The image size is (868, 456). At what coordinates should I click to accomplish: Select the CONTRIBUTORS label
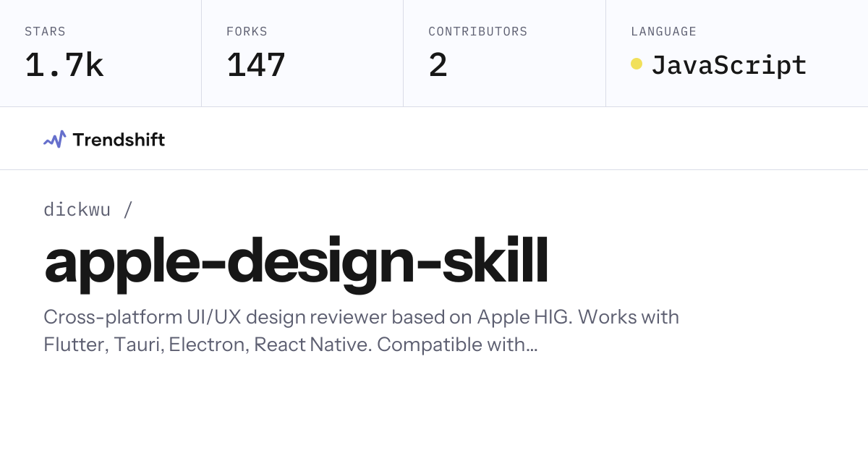(477, 32)
